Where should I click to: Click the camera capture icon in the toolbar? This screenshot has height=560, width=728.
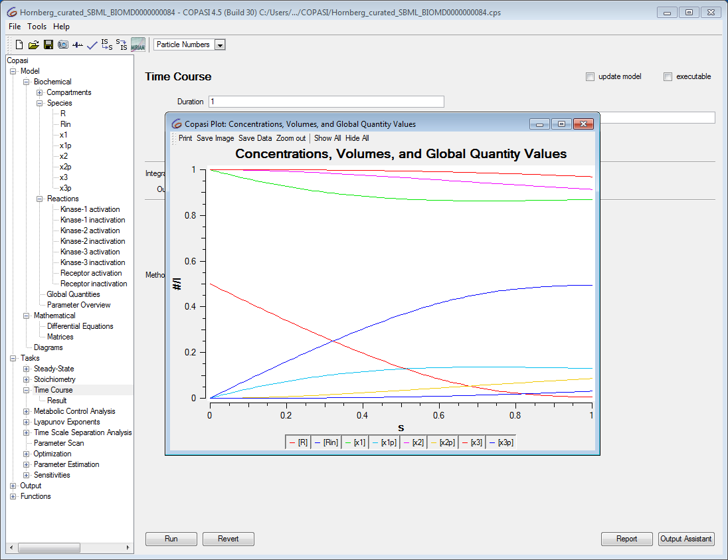pyautogui.click(x=63, y=45)
